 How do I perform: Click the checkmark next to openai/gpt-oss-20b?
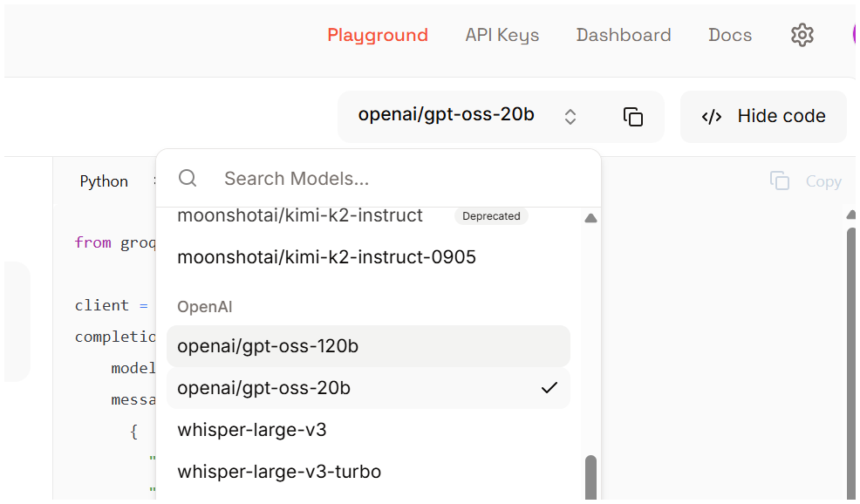coord(549,388)
